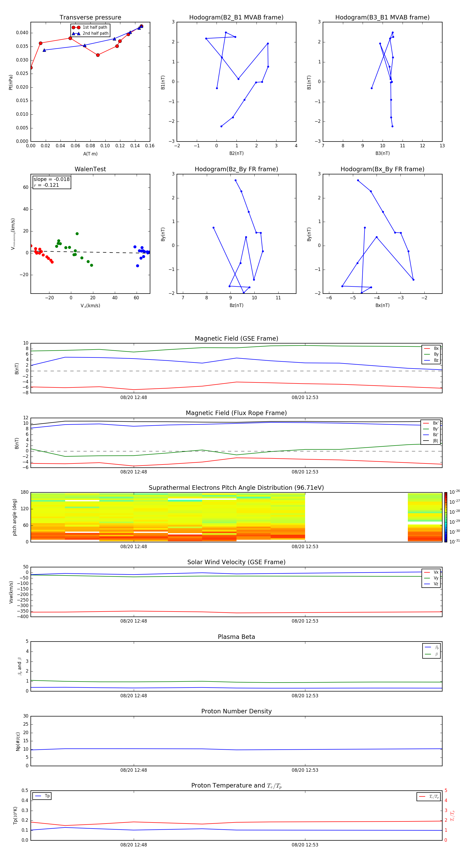This screenshot has height=868, width=473.
Task: Click the 'Bz(nT)' x-axis label
Action: pyautogui.click(x=236, y=305)
